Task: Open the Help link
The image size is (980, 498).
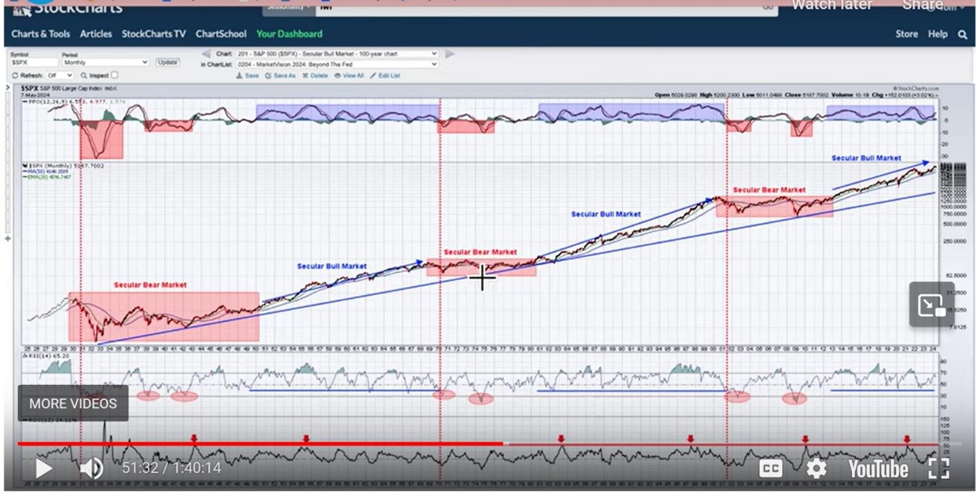Action: (x=938, y=34)
